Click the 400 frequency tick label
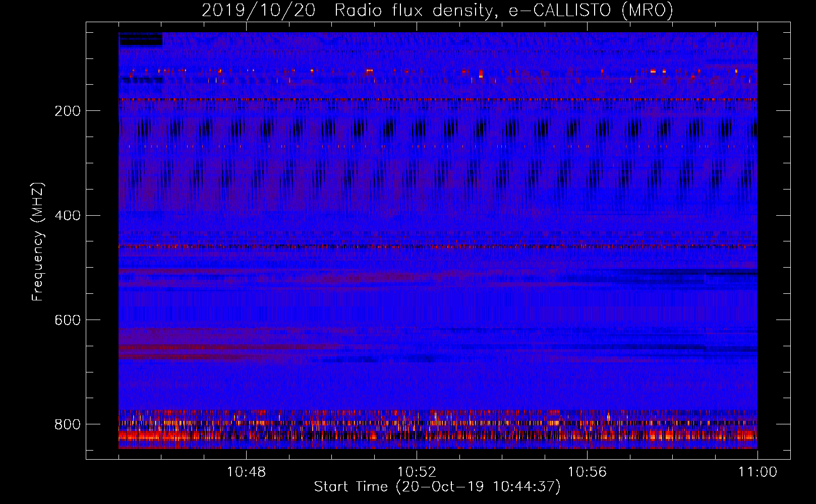This screenshot has height=504, width=816. coord(68,216)
